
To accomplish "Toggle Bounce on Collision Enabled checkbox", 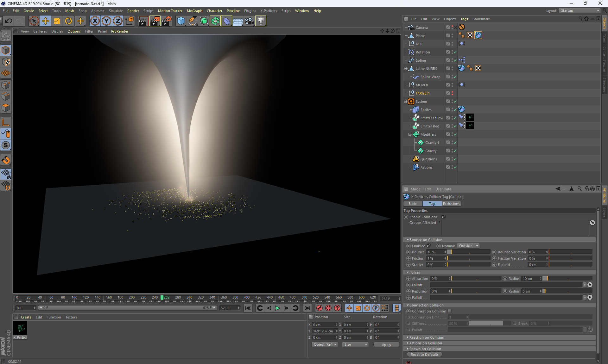I will pyautogui.click(x=429, y=246).
